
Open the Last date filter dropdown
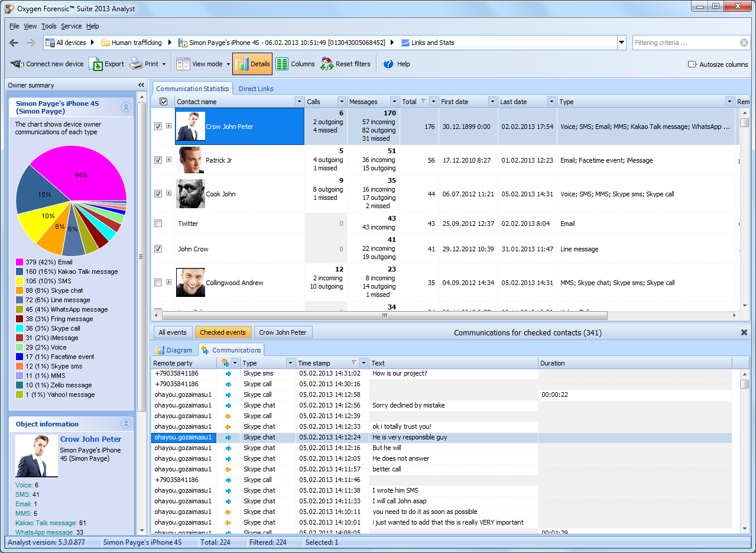pyautogui.click(x=551, y=102)
